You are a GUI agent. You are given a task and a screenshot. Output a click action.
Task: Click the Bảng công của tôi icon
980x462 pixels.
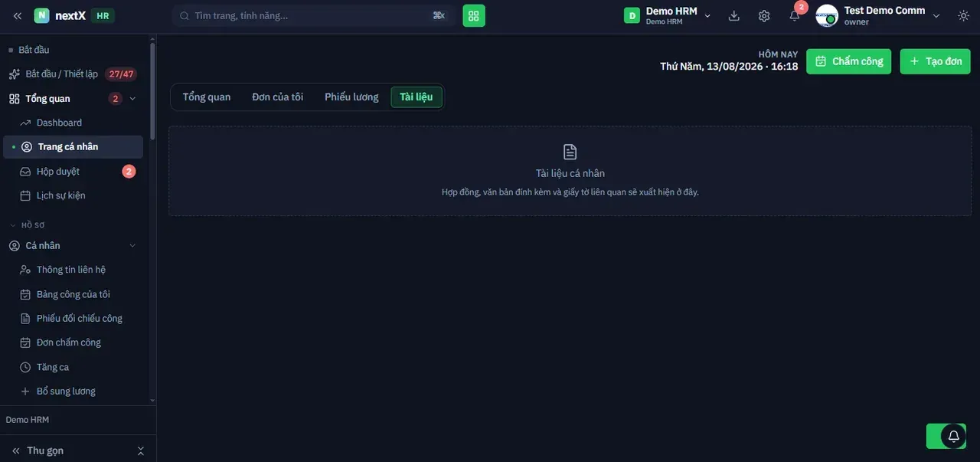tap(26, 294)
